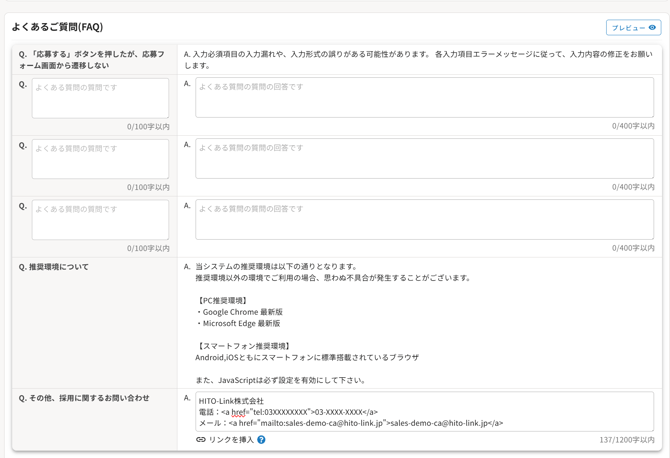Click the Google Chrome 最新版 line
The height and width of the screenshot is (458, 670).
239,312
